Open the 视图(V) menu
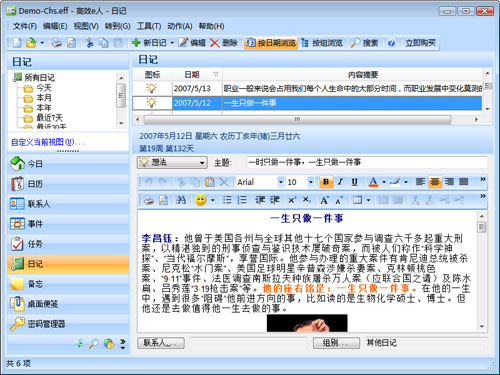 click(86, 26)
